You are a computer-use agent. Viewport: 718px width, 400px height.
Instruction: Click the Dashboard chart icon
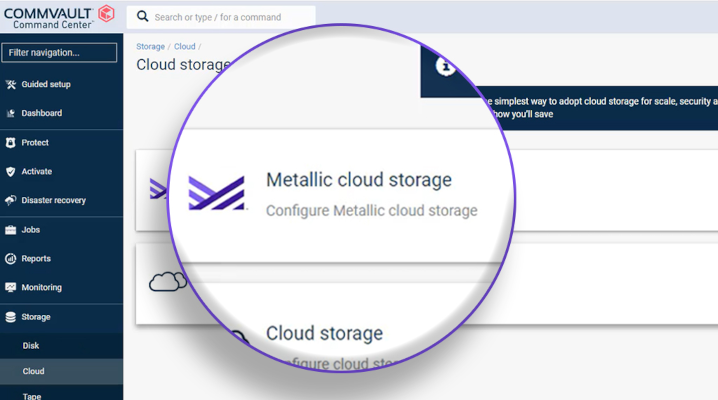tap(11, 114)
